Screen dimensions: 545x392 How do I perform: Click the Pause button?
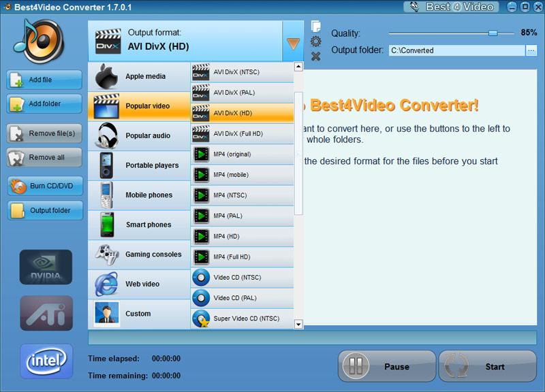point(387,366)
